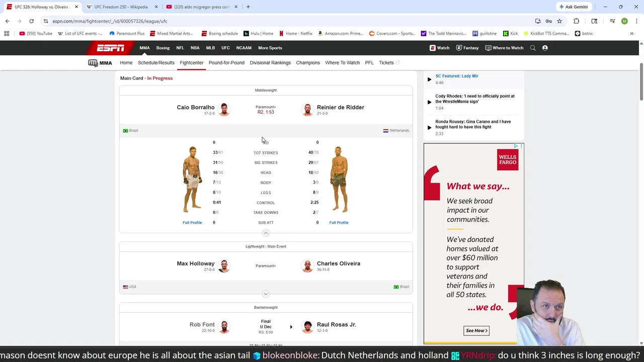Click Max Holloway name link
The width and height of the screenshot is (644, 362).
[x=196, y=263]
